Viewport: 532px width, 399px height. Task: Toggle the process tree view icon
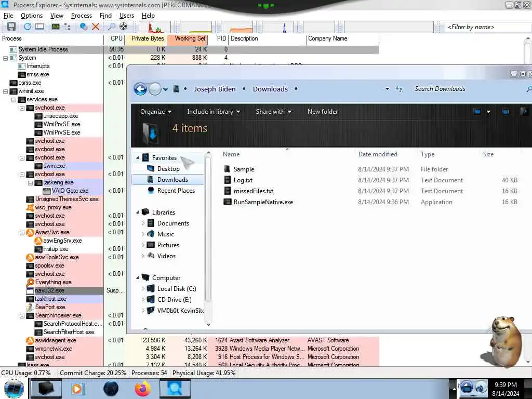(68, 26)
